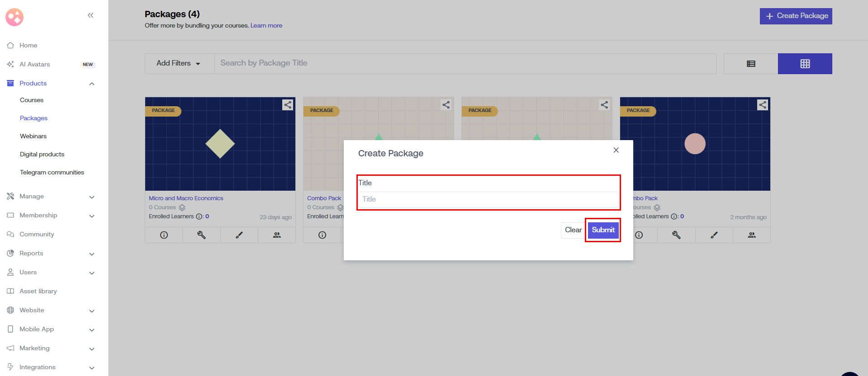The width and height of the screenshot is (868, 376).
Task: Open learners icon on first package card
Action: click(277, 235)
